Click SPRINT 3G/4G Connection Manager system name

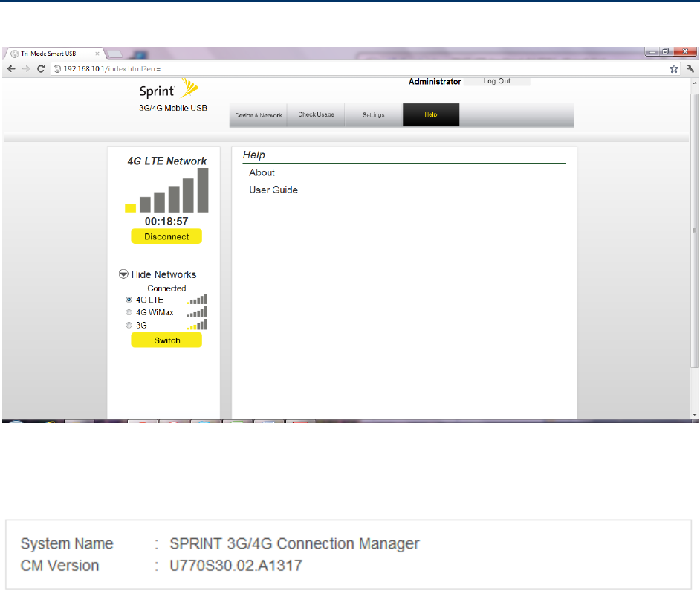coord(294,544)
